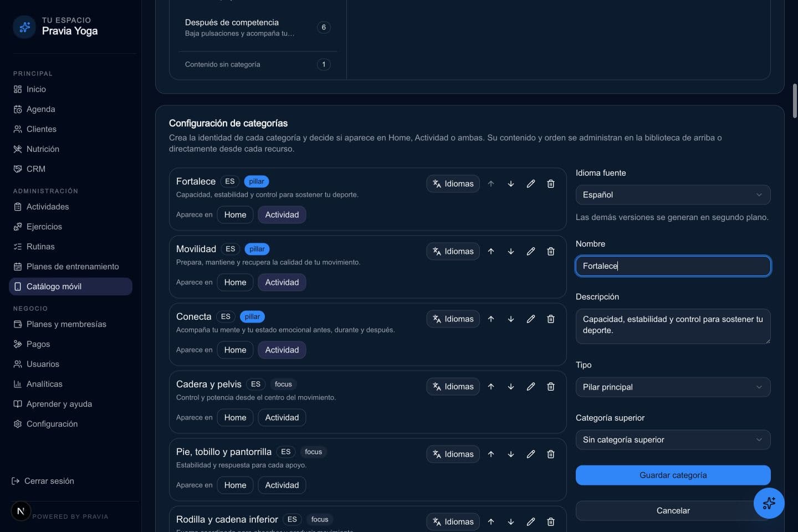Delete the Pie, tobillo y pantorrilla category
The width and height of the screenshot is (798, 532).
(550, 454)
